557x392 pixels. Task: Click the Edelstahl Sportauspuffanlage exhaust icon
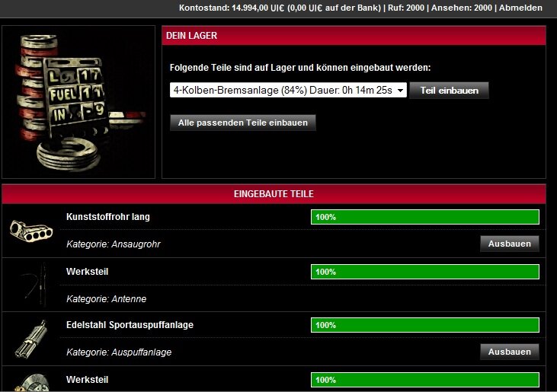(31, 338)
